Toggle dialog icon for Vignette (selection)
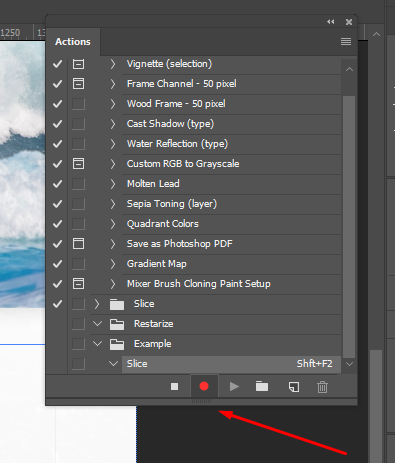 [78, 64]
